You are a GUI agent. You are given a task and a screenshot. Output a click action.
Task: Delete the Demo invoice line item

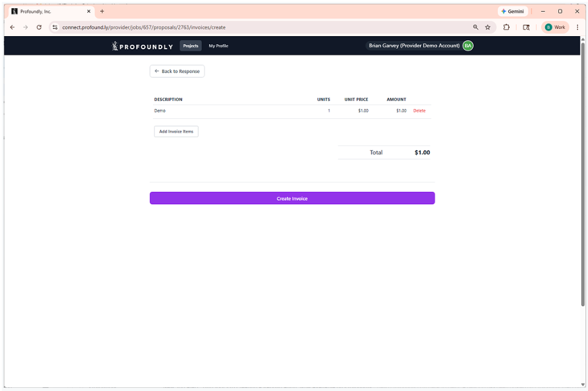(419, 110)
